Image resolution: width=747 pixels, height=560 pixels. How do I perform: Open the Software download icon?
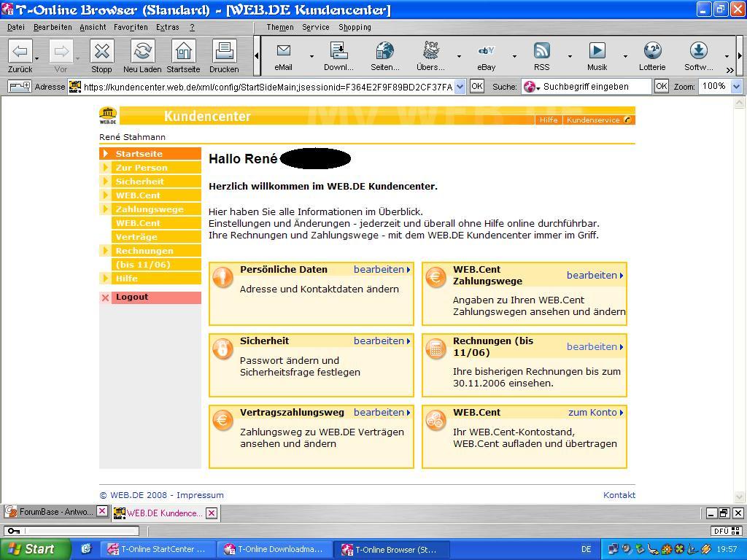[698, 50]
